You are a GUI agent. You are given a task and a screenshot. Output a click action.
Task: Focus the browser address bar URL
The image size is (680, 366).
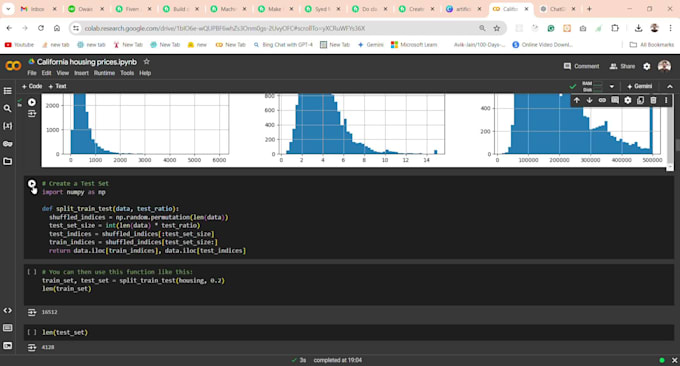225,28
